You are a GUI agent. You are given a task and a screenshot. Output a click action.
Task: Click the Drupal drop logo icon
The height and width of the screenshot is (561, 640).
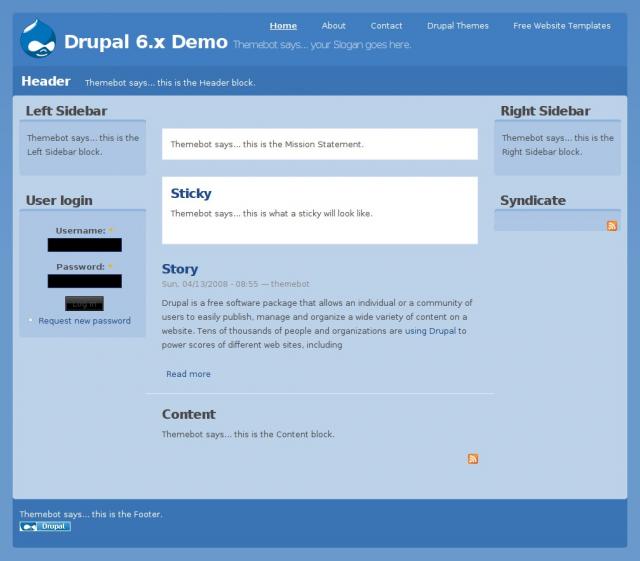38,39
